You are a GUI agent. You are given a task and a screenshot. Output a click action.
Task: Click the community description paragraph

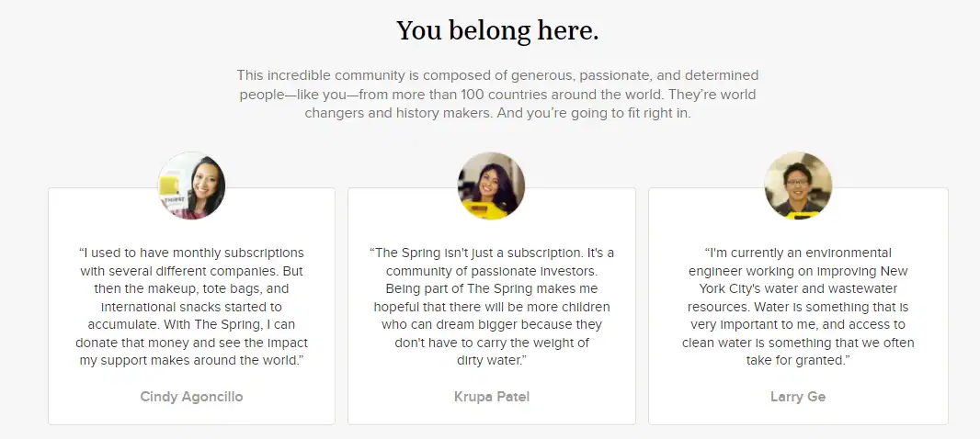tap(497, 95)
